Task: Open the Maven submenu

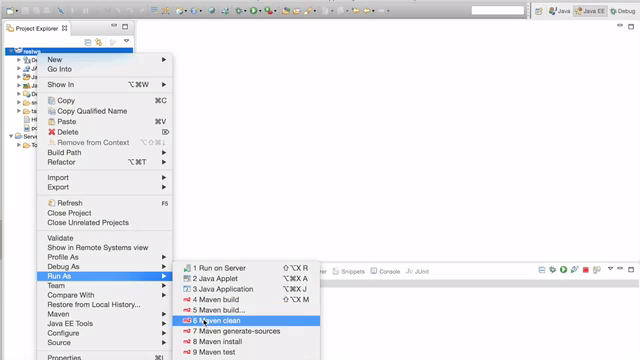Action: click(x=104, y=314)
